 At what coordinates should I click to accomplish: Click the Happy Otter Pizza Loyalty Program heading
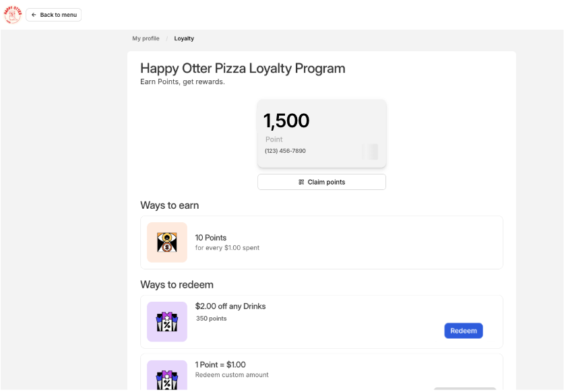click(x=243, y=68)
